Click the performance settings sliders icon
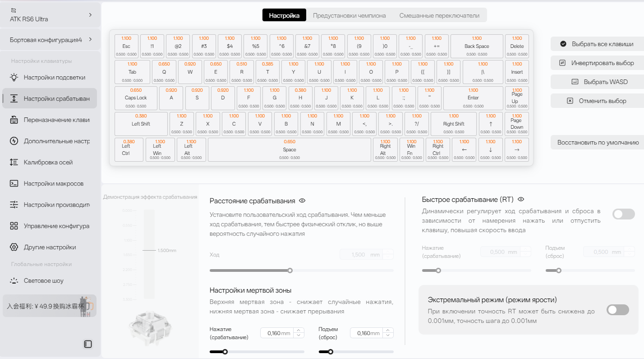The width and height of the screenshot is (644, 359). click(x=14, y=205)
